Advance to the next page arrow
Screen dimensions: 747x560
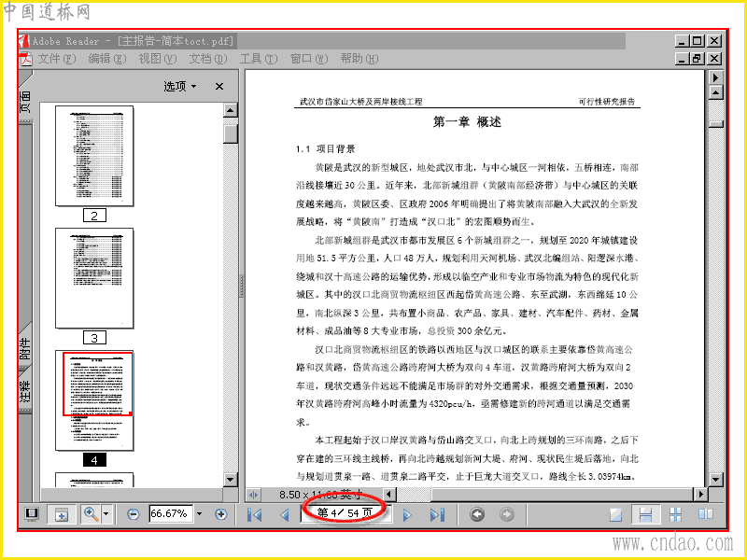[x=407, y=515]
